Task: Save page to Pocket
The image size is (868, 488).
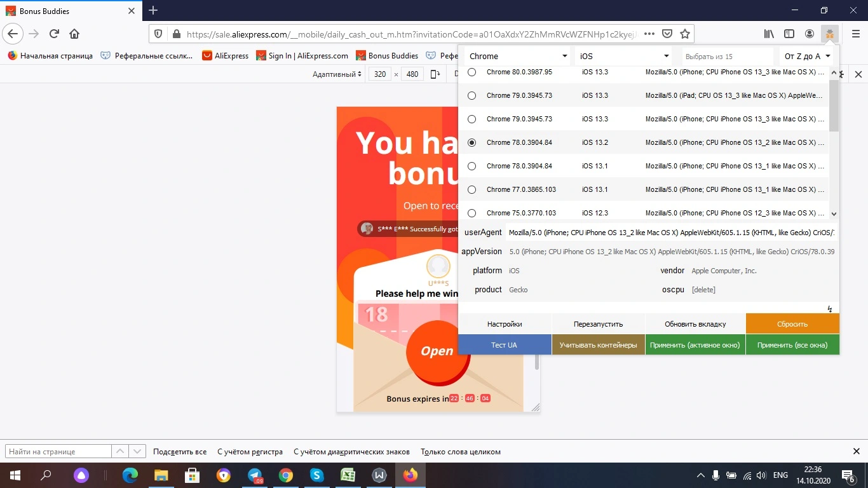Action: pos(667,34)
